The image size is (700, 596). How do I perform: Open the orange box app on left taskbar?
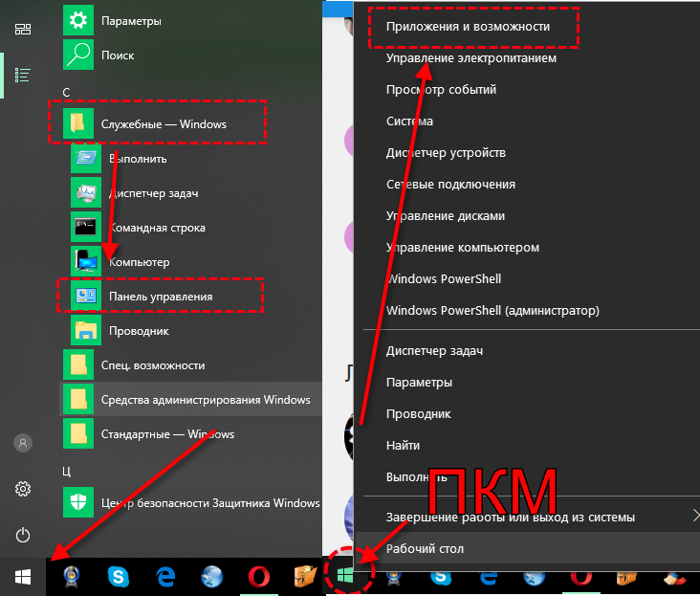tap(305, 577)
